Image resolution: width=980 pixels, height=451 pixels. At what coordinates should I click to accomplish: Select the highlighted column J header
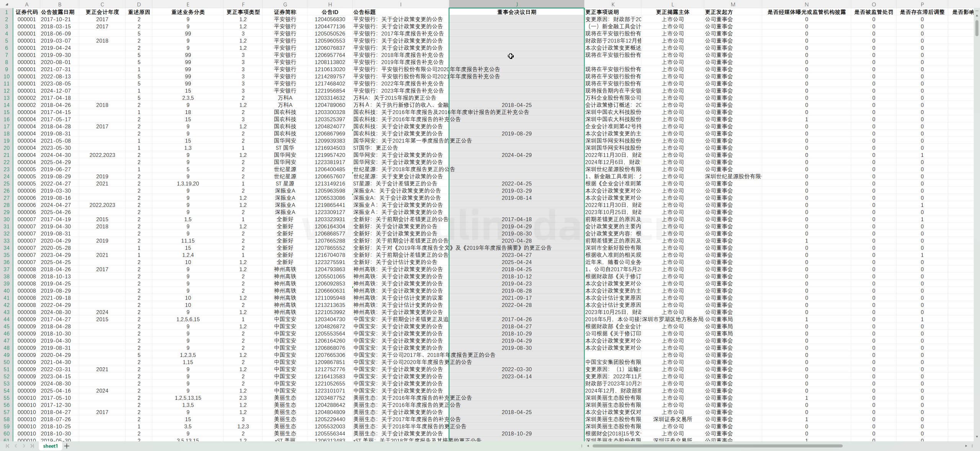click(x=516, y=4)
